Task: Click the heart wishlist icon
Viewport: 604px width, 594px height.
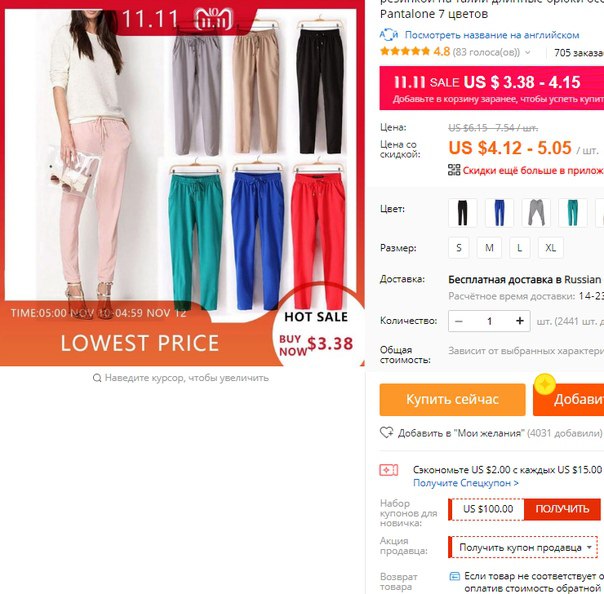Action: coord(386,433)
